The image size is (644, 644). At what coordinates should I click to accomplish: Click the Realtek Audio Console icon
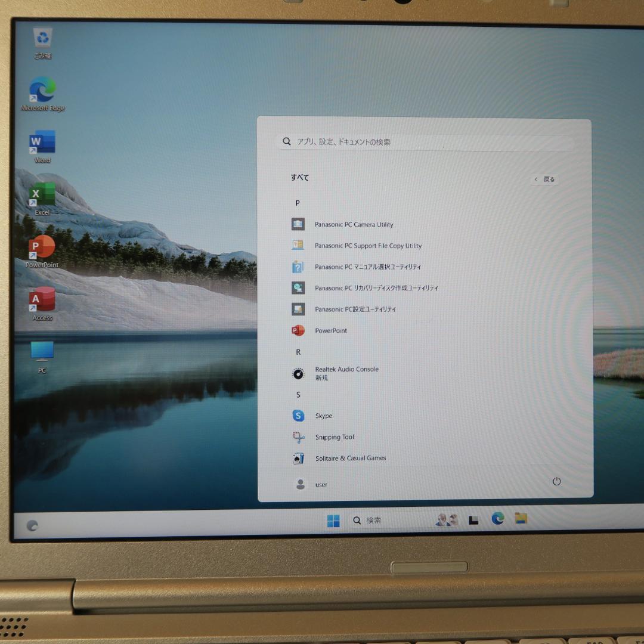tap(298, 373)
